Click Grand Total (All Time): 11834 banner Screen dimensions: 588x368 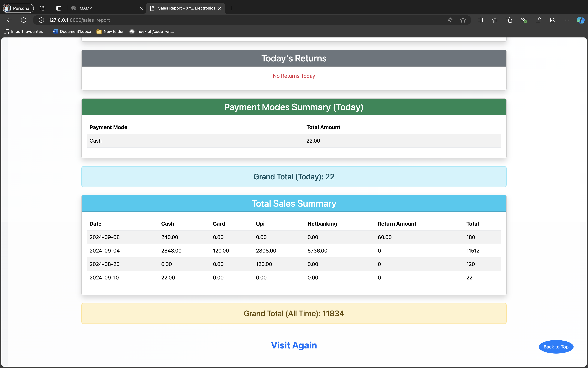click(x=294, y=313)
